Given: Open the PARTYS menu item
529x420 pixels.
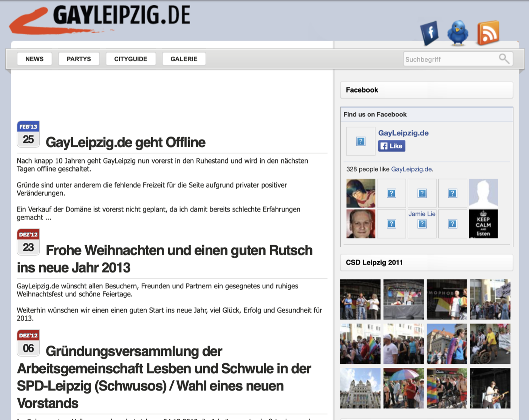Looking at the screenshot, I should coord(79,59).
